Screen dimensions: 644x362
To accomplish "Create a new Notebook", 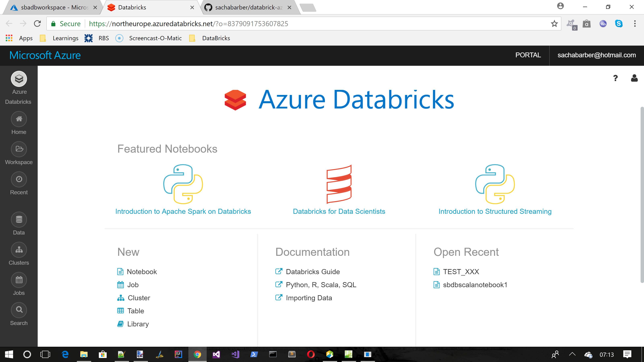I will pyautogui.click(x=137, y=271).
